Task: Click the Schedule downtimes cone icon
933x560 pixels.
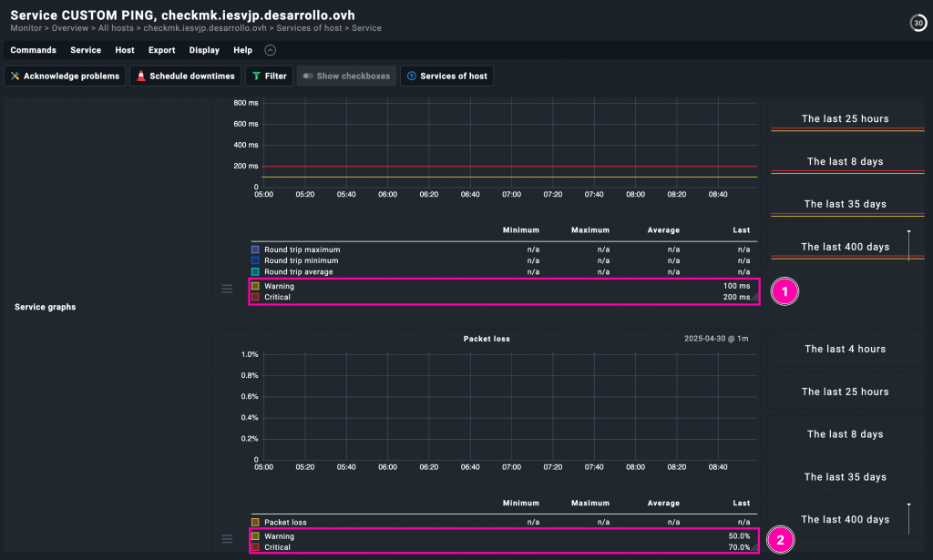Action: [x=140, y=76]
